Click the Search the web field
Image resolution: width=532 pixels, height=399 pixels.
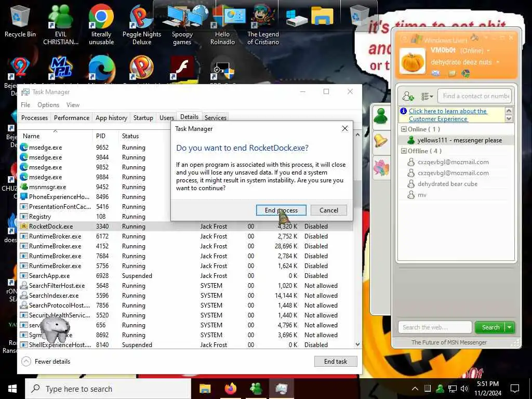click(435, 327)
